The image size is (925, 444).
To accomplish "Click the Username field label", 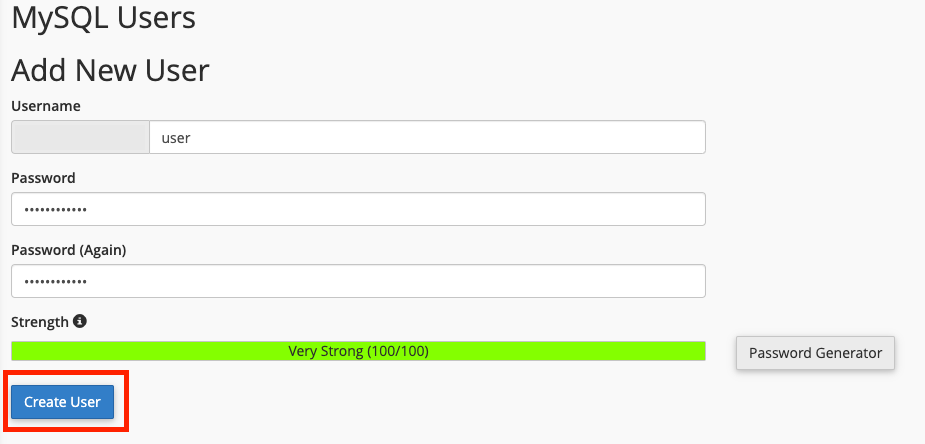I will 46,106.
